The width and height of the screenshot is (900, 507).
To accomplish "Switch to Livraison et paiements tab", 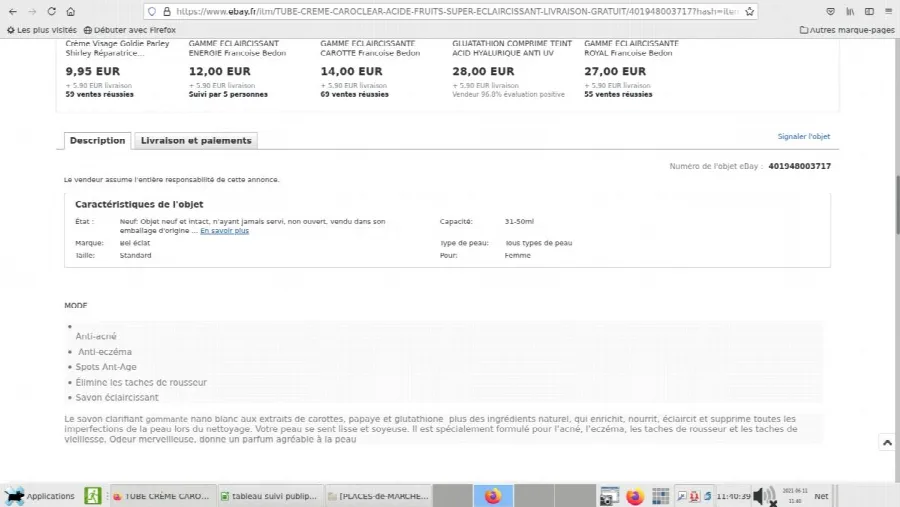I will click(196, 141).
